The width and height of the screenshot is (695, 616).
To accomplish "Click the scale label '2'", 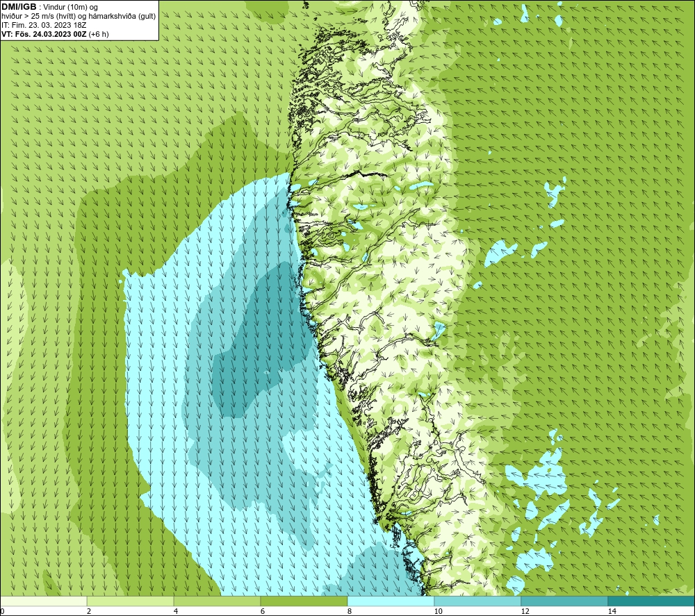I will pos(89,611).
